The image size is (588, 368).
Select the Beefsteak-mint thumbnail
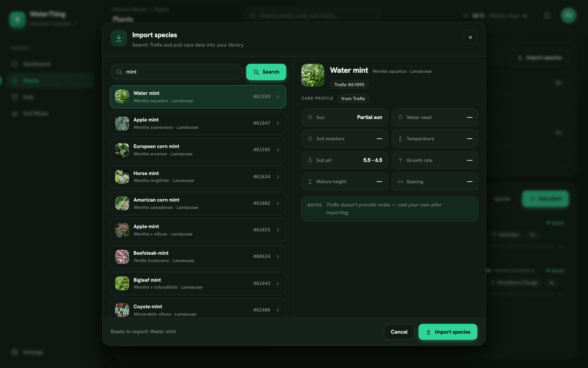[122, 257]
